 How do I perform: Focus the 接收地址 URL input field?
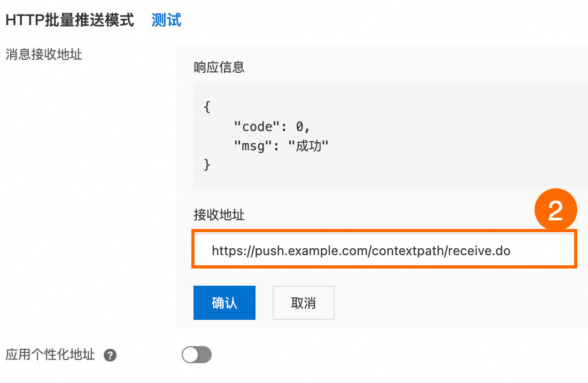coord(384,250)
